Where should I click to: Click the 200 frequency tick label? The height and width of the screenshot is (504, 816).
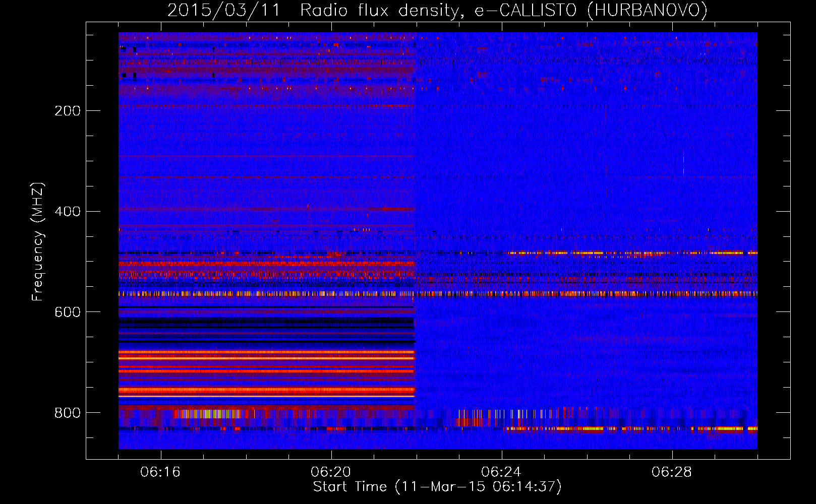(x=68, y=111)
